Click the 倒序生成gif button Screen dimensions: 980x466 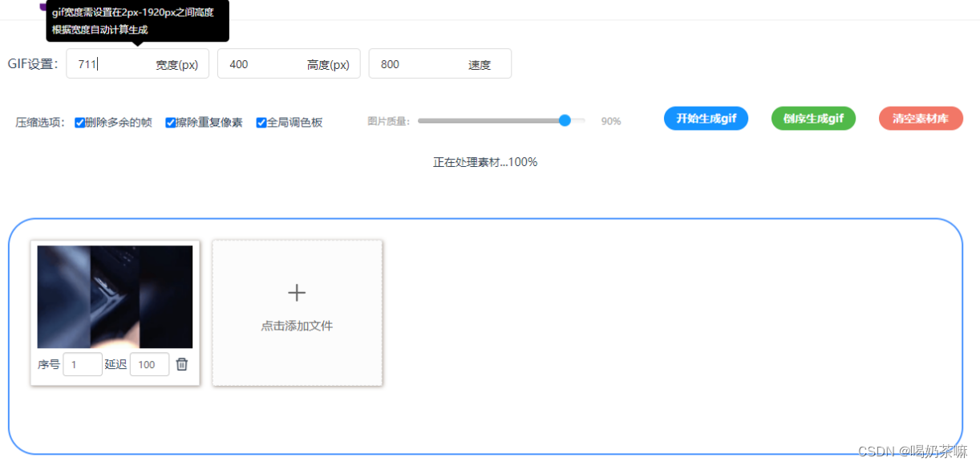click(x=813, y=119)
